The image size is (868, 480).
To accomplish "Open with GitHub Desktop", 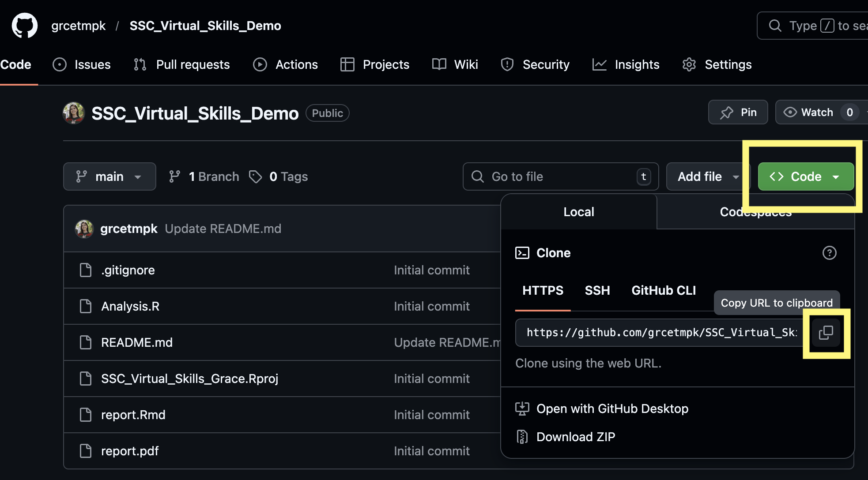I will pyautogui.click(x=612, y=409).
